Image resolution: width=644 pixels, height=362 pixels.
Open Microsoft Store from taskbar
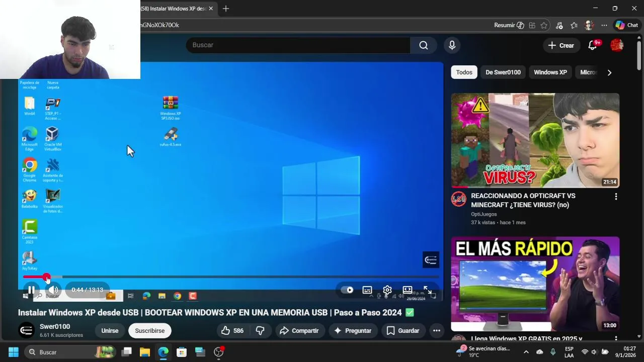pyautogui.click(x=182, y=352)
